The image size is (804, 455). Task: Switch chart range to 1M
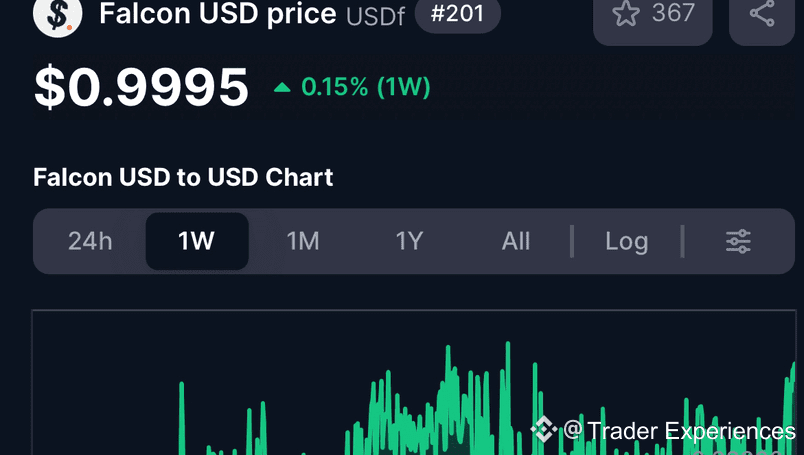(x=303, y=241)
